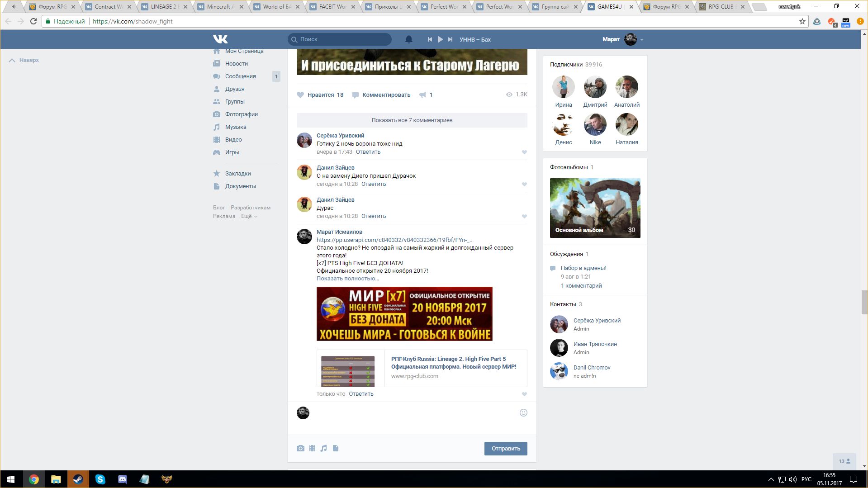Open contact Danil Chromov

pyautogui.click(x=592, y=368)
